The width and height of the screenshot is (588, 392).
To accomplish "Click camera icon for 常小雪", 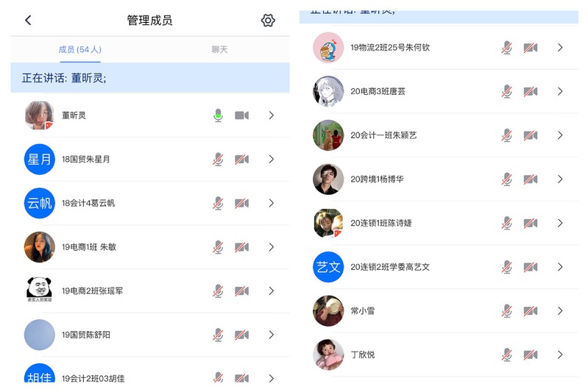I will [531, 310].
